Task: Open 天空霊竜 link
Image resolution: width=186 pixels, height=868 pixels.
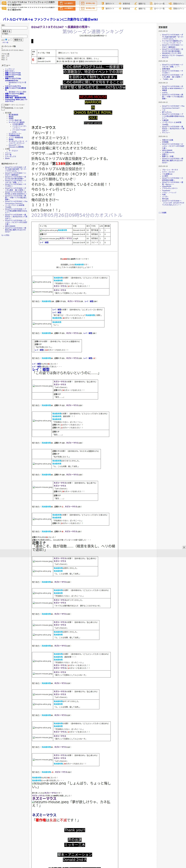Action: [165, 142]
